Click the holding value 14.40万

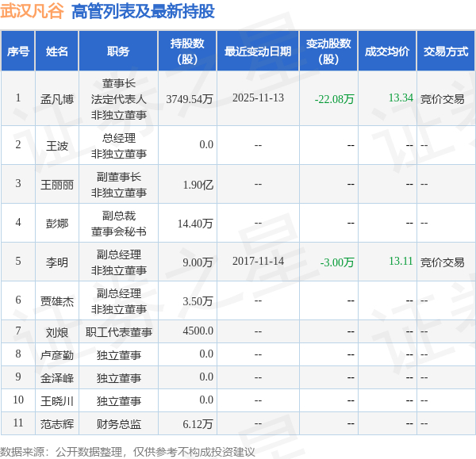[x=195, y=224]
